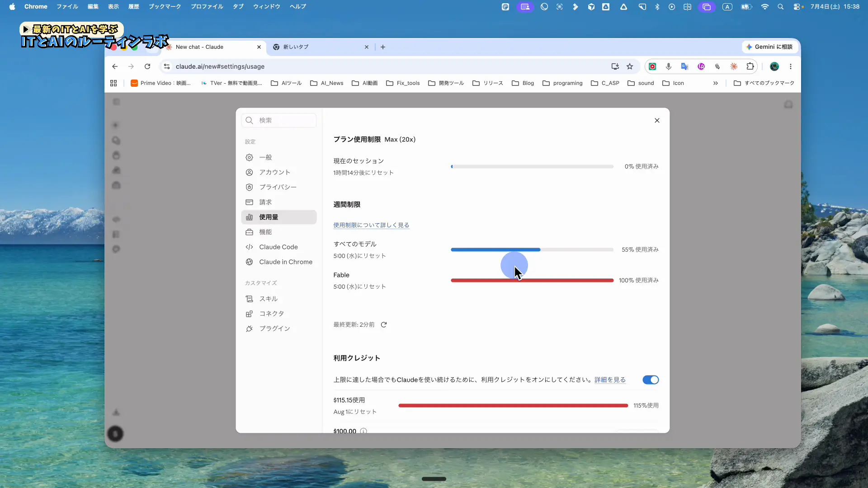Click the Claude extension icon in toolbar
Image resolution: width=868 pixels, height=488 pixels.
[734, 66]
